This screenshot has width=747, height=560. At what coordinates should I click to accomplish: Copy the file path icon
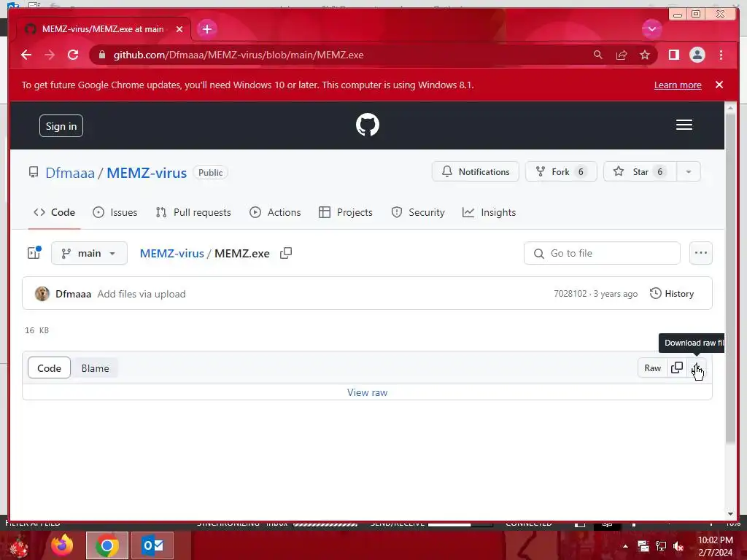tap(286, 253)
